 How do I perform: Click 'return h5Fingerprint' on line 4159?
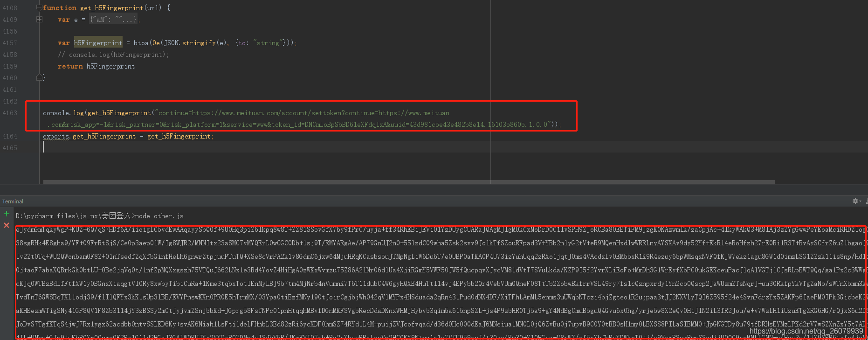pos(96,66)
